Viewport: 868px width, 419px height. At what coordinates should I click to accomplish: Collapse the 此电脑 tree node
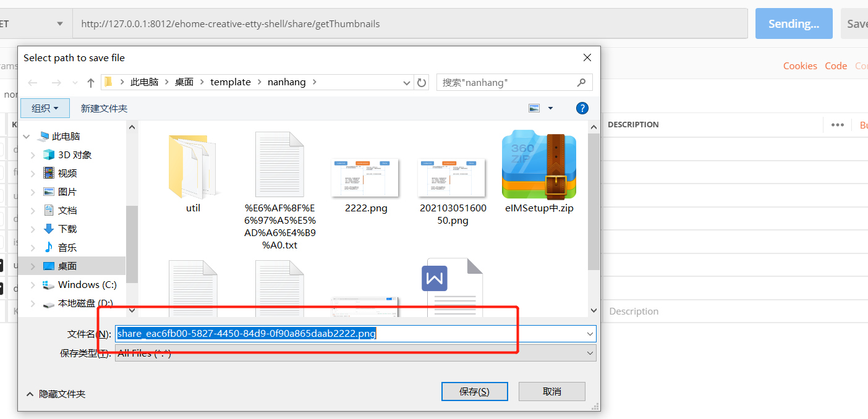click(x=26, y=137)
